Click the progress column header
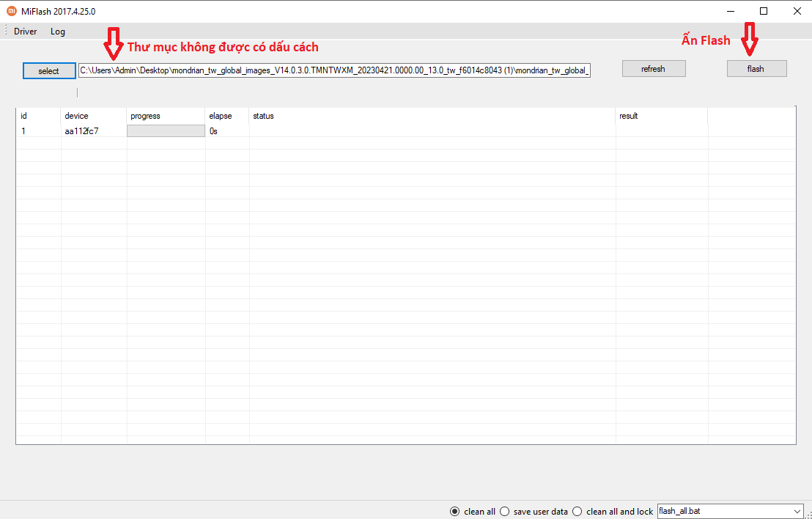Screen dimensions: 812x519 pyautogui.click(x=166, y=116)
